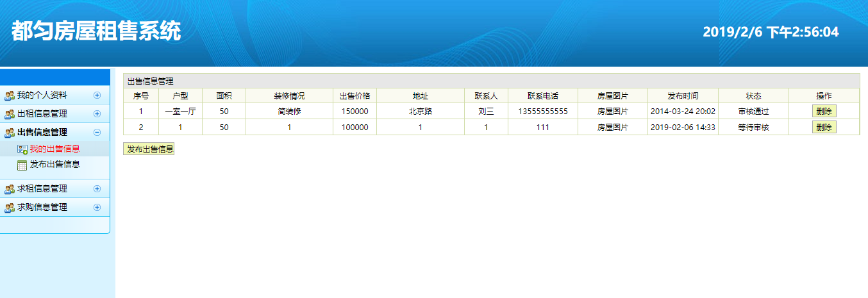868x298 pixels.
Task: Expand the 求租信息管理 section with plus icon
Action: [97, 189]
